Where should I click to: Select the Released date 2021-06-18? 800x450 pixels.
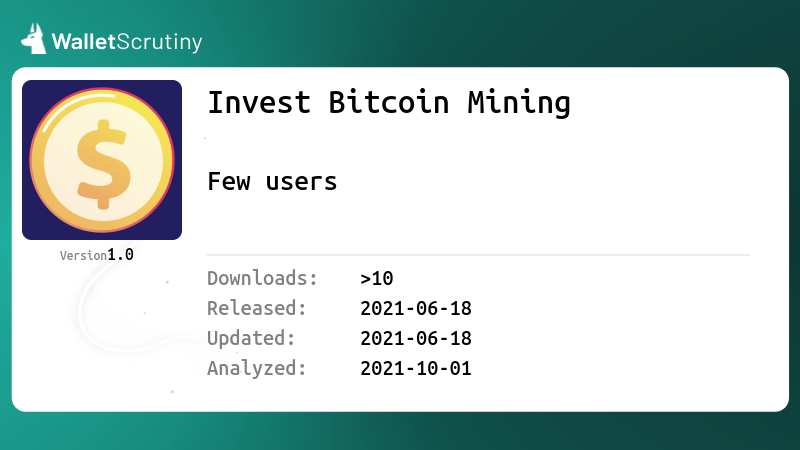[x=416, y=308]
